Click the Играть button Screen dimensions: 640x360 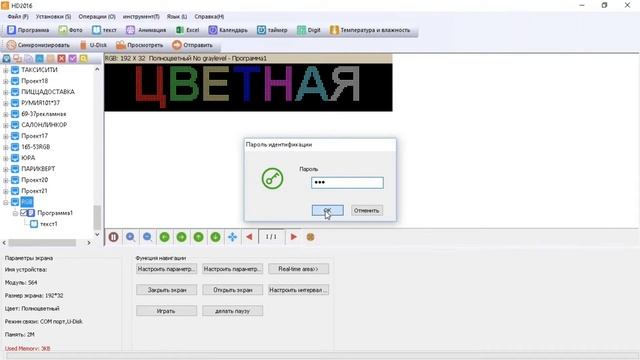click(x=167, y=311)
